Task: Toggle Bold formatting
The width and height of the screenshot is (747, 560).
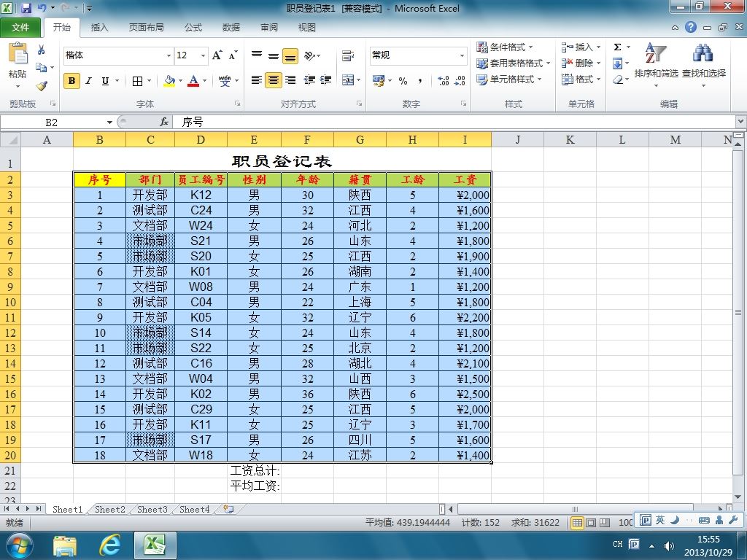Action: point(72,81)
